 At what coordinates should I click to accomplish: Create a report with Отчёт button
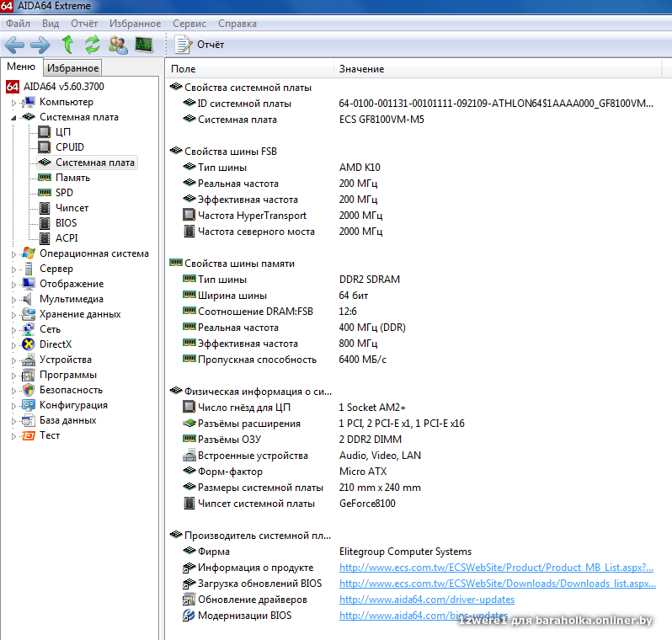200,45
